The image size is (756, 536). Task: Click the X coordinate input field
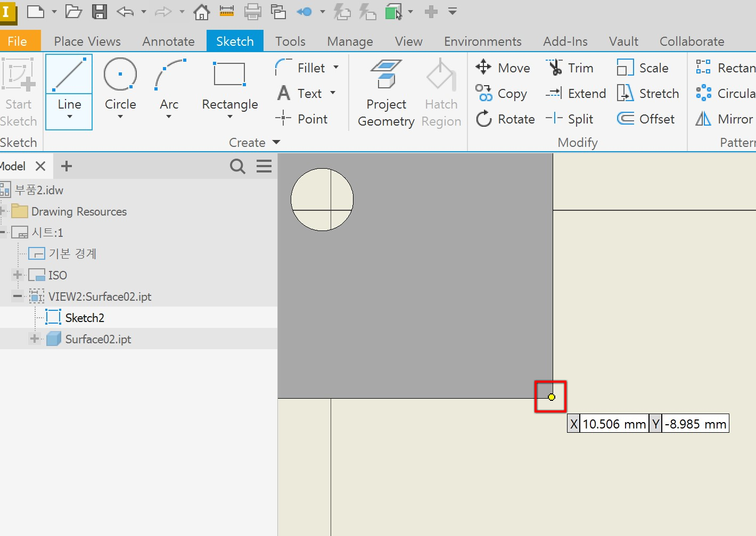[614, 424]
